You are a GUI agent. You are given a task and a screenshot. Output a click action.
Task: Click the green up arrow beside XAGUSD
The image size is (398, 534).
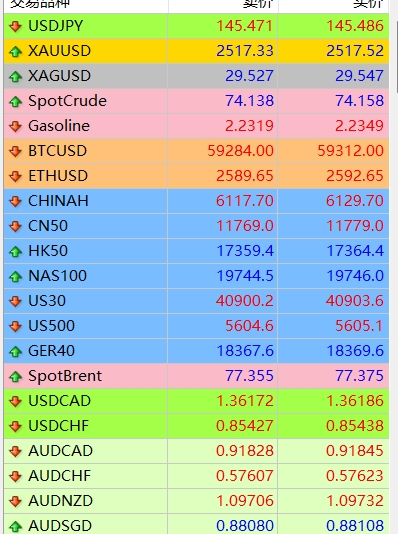point(15,76)
